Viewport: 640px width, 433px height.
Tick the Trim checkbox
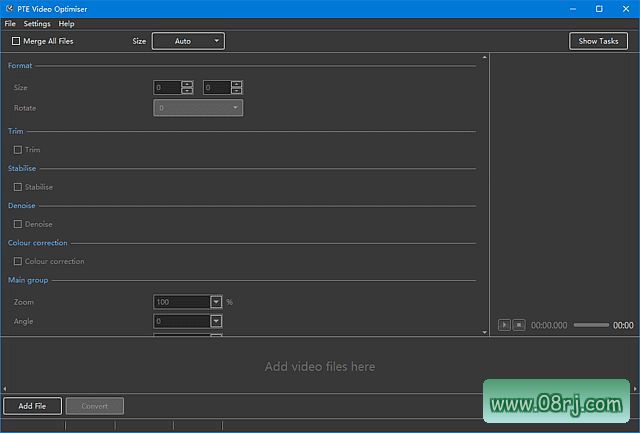pyautogui.click(x=18, y=150)
